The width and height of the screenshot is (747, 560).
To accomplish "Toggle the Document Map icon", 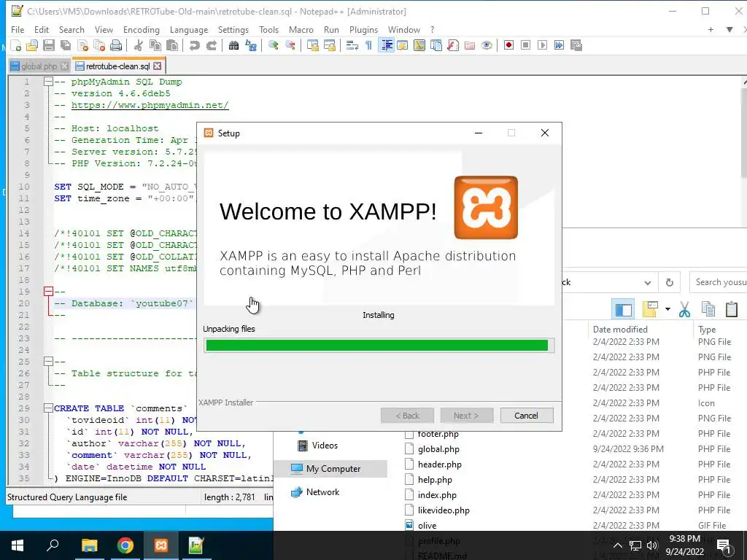I will pyautogui.click(x=419, y=45).
